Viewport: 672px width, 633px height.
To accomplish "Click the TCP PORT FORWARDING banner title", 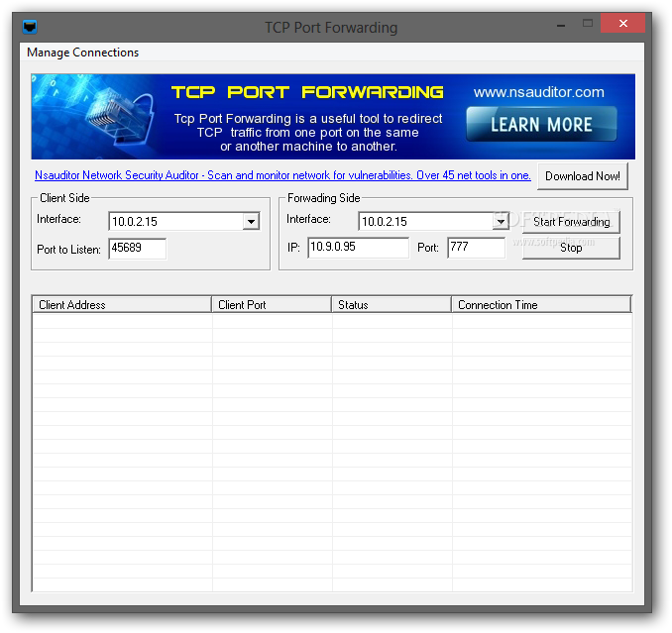I will point(307,92).
